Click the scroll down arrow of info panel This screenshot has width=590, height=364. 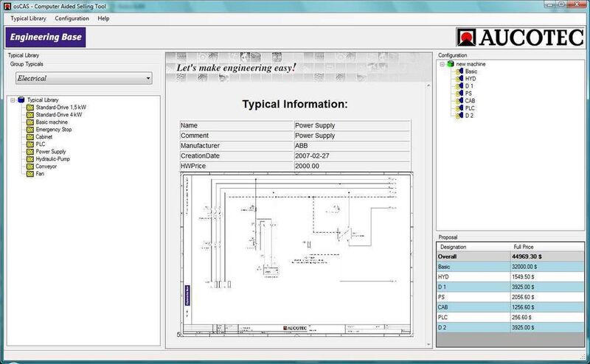pyautogui.click(x=428, y=344)
